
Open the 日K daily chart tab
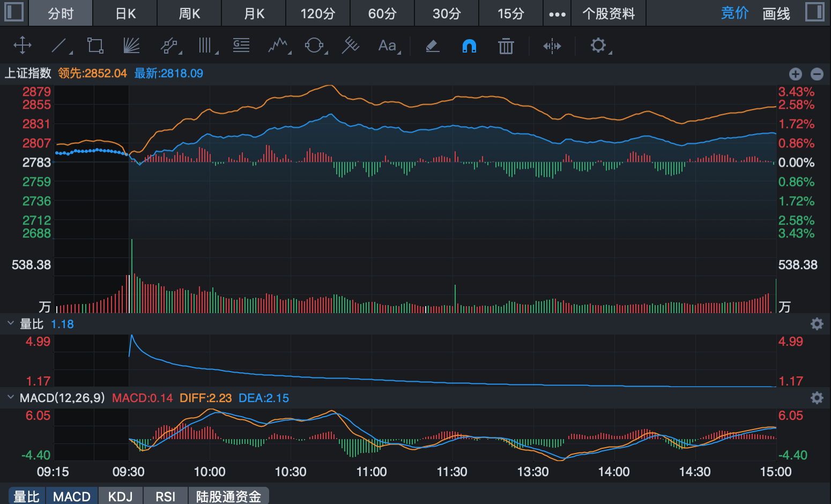[125, 13]
